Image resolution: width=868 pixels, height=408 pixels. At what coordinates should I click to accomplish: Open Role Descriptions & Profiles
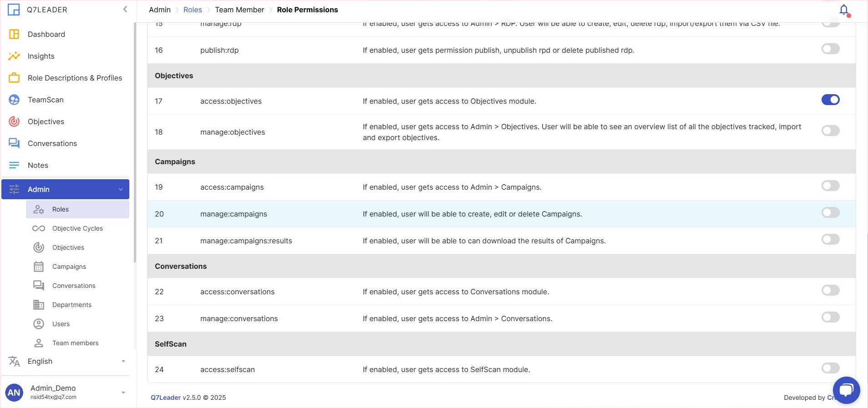(75, 78)
